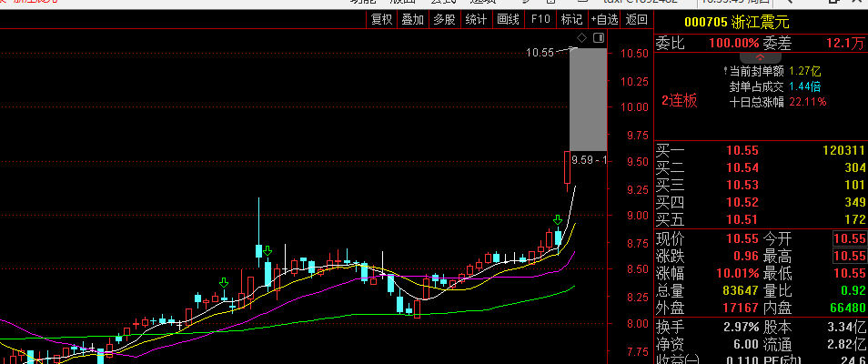Open the F10 company info
This screenshot has height=364, width=868.
click(x=540, y=19)
